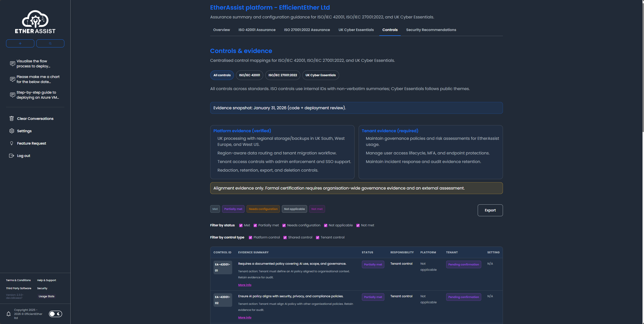This screenshot has height=324, width=644.
Task: Open the Security footer link
Action: tap(42, 288)
